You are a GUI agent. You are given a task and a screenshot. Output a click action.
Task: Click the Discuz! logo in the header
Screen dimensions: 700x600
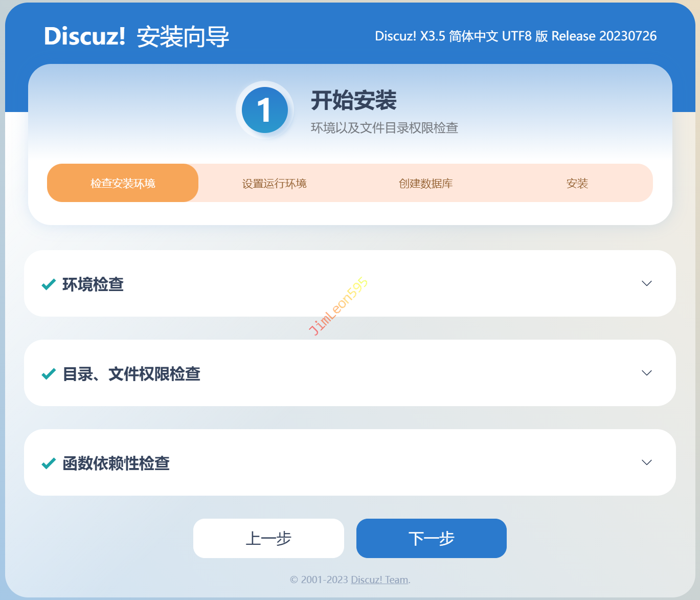coord(85,36)
